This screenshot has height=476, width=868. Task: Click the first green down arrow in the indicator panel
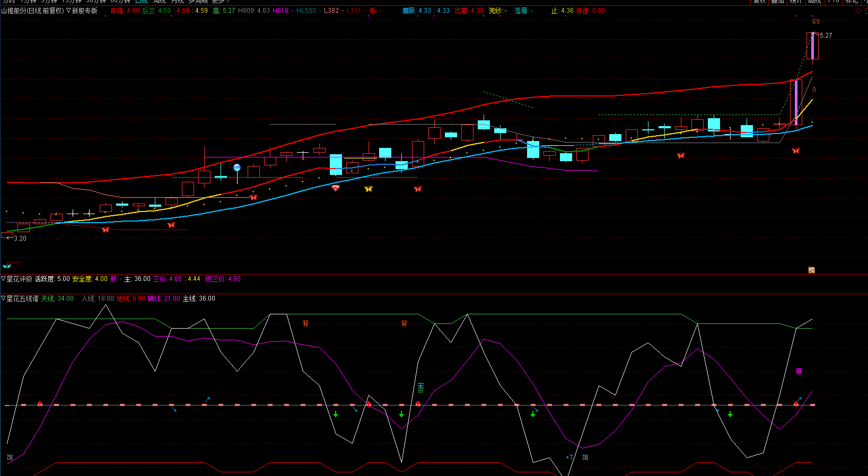[336, 414]
